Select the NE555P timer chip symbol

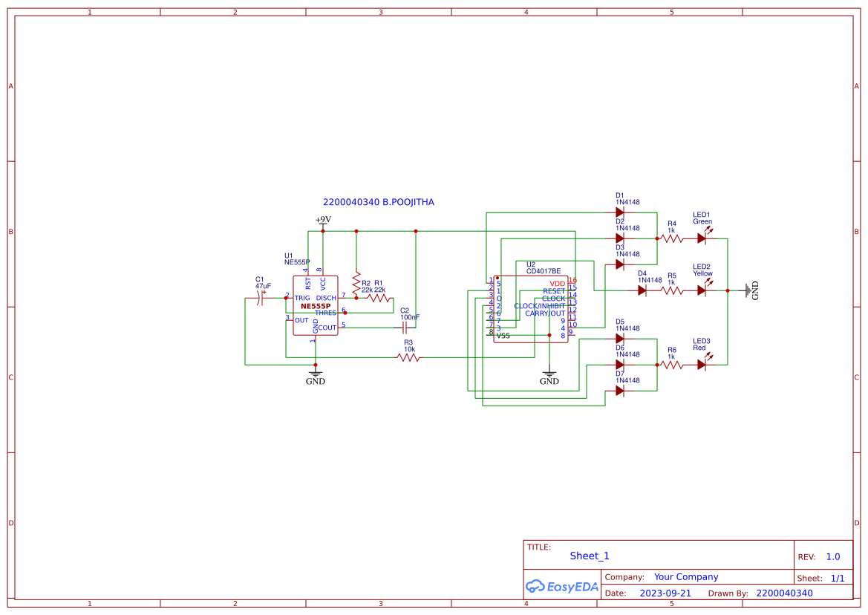317,305
